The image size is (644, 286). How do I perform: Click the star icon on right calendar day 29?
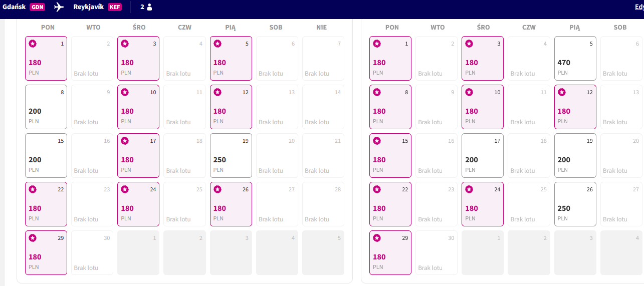[377, 238]
